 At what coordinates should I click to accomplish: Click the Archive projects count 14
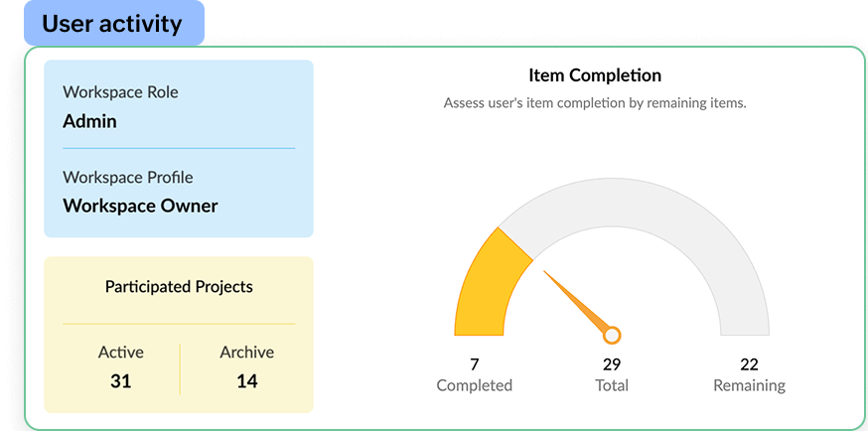click(x=246, y=381)
